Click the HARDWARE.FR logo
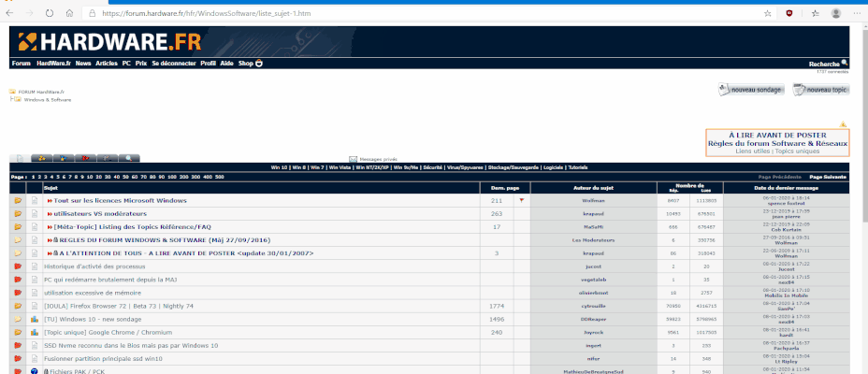This screenshot has height=374, width=868. 109,41
